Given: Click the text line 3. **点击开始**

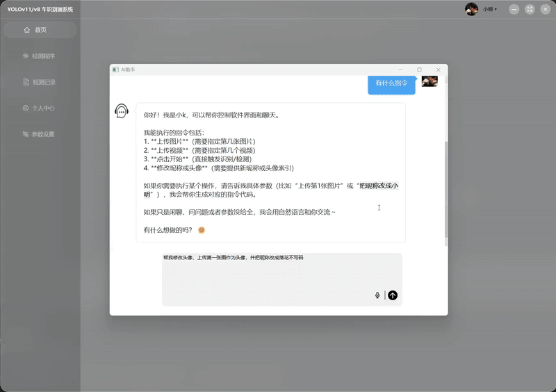Looking at the screenshot, I should tap(197, 159).
